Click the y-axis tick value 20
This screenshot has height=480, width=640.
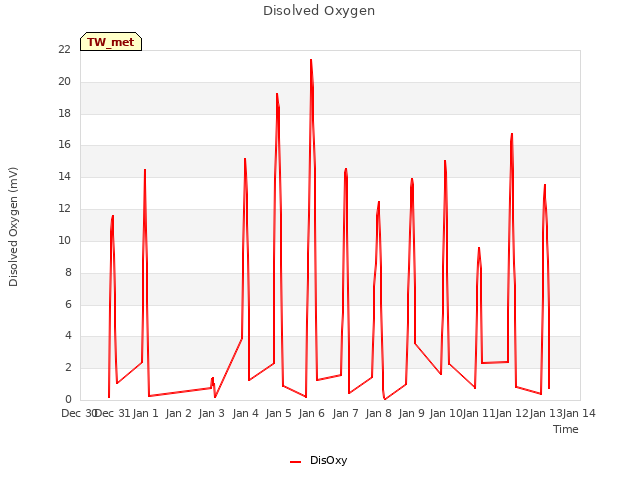pos(64,82)
